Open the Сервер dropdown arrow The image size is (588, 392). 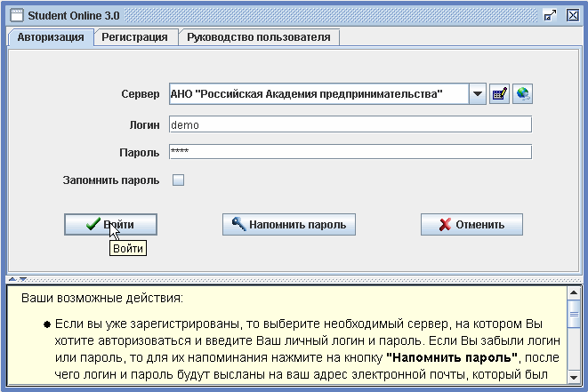[478, 94]
